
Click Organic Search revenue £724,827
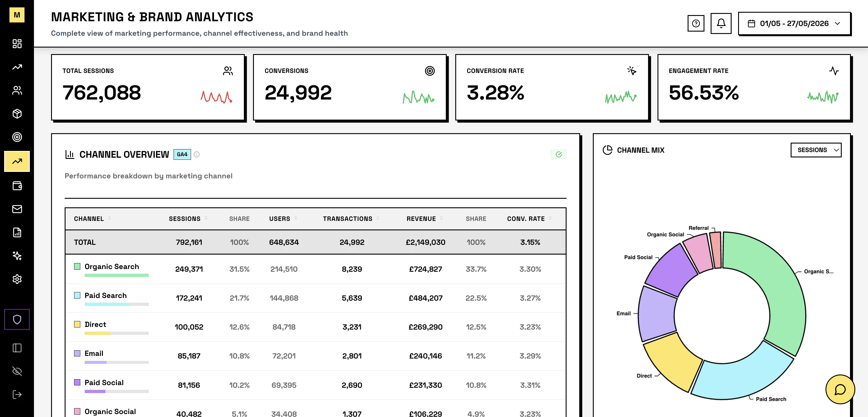(x=425, y=269)
